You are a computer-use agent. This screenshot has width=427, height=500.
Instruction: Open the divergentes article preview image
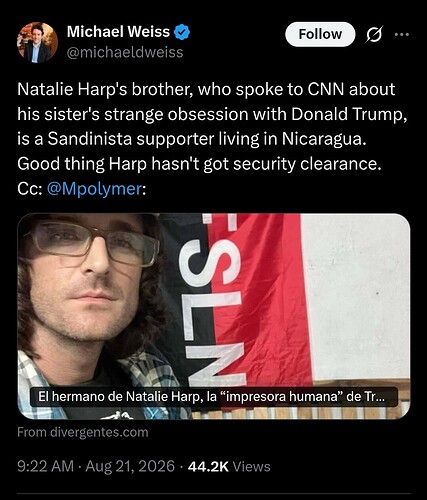point(214,316)
